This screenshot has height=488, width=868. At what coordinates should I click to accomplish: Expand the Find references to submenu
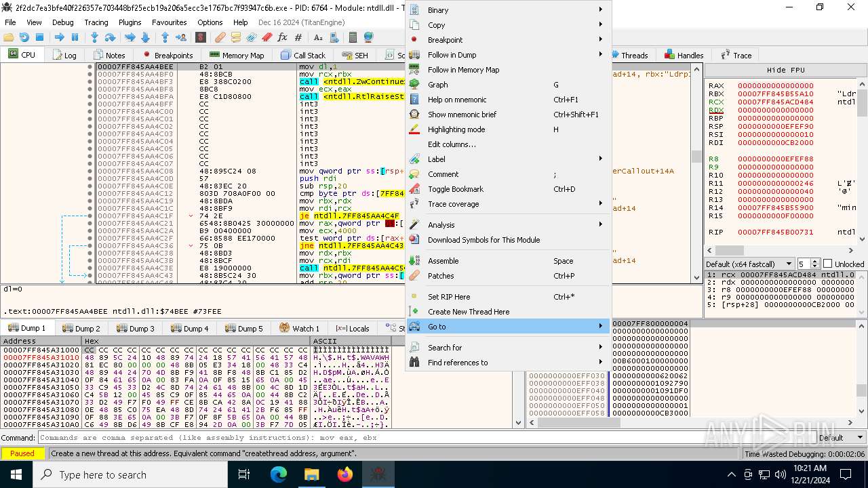tap(509, 363)
